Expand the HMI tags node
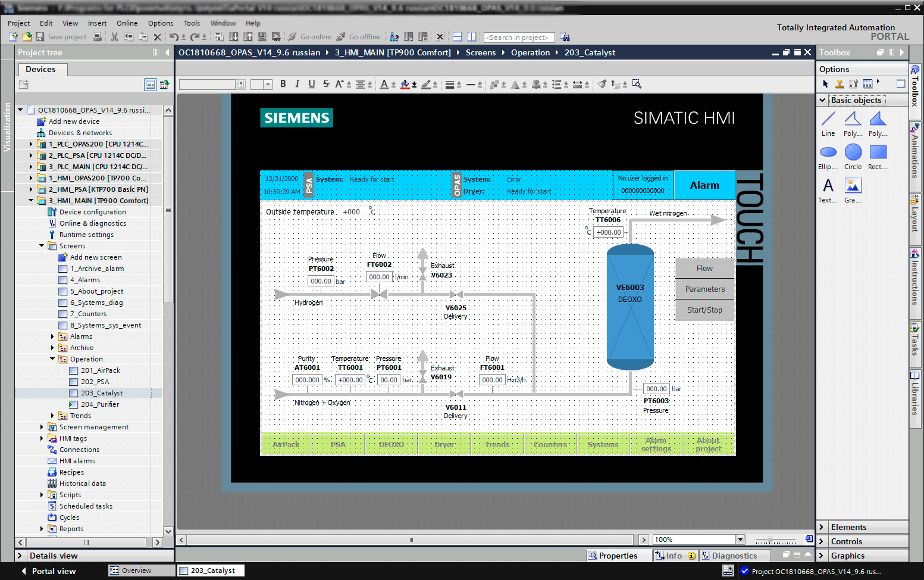The height and width of the screenshot is (580, 924). [x=42, y=438]
